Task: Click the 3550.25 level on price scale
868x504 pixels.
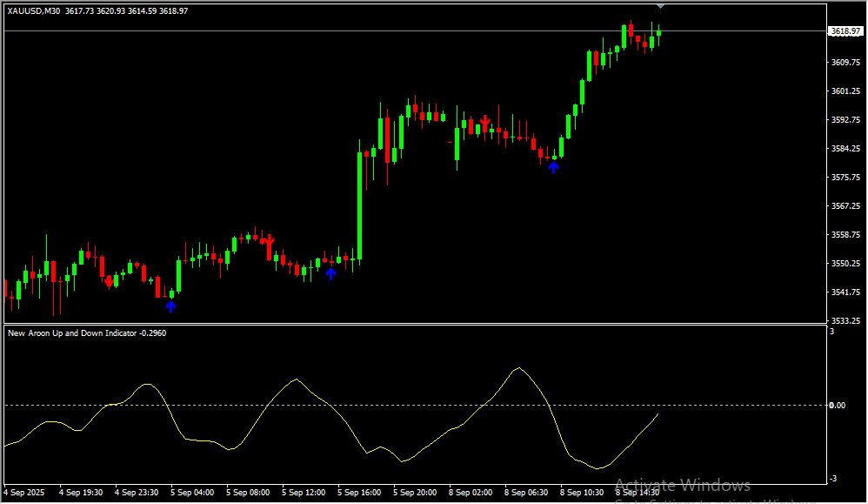Action: [x=845, y=264]
